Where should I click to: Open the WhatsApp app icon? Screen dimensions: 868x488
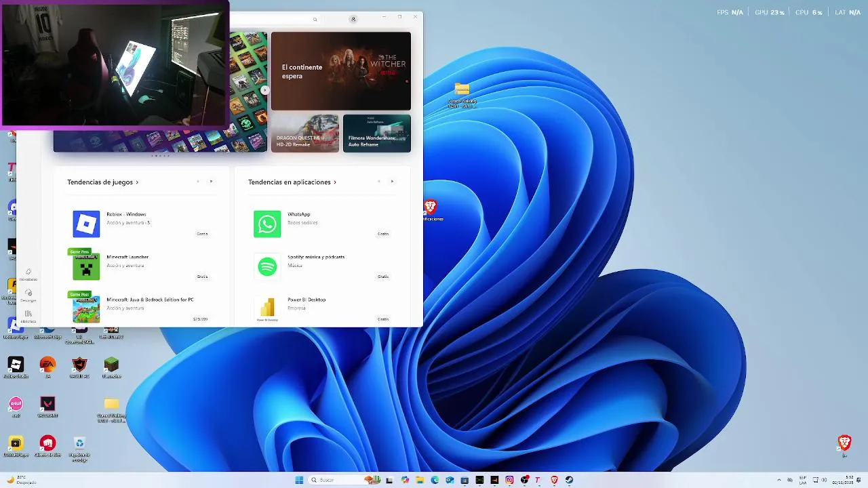click(267, 224)
